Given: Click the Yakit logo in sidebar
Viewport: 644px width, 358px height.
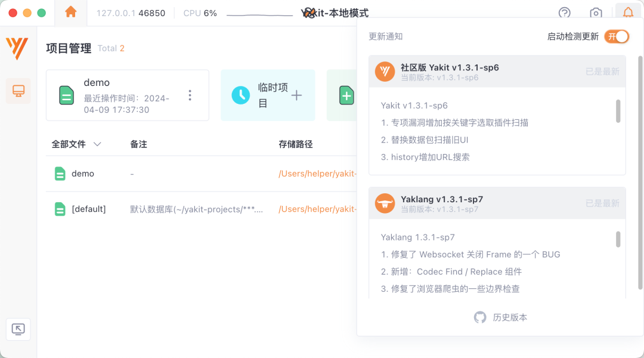Looking at the screenshot, I should pyautogui.click(x=17, y=48).
